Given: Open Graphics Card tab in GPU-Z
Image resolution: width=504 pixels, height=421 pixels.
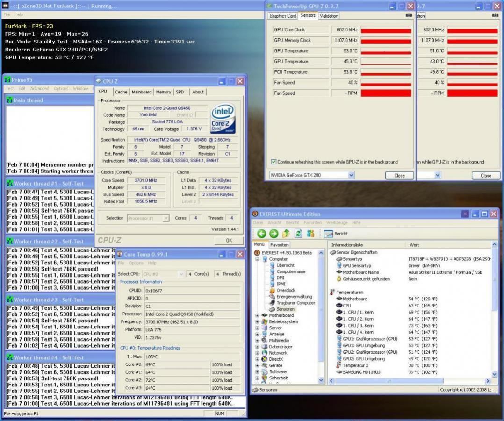Looking at the screenshot, I should 282,16.
